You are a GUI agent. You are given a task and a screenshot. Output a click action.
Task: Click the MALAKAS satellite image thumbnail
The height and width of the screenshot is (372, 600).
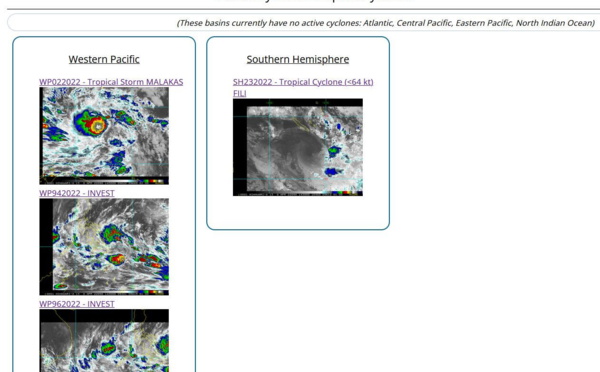click(x=104, y=136)
